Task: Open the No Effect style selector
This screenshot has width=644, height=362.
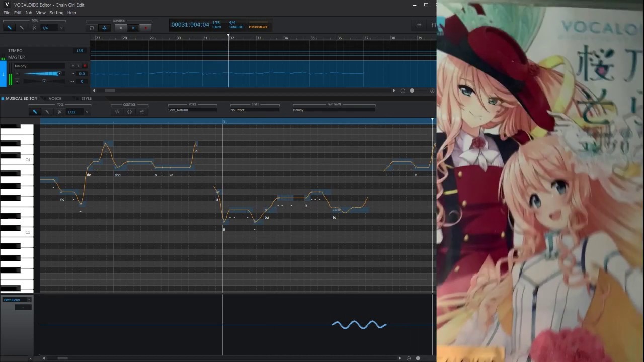Action: [255, 110]
